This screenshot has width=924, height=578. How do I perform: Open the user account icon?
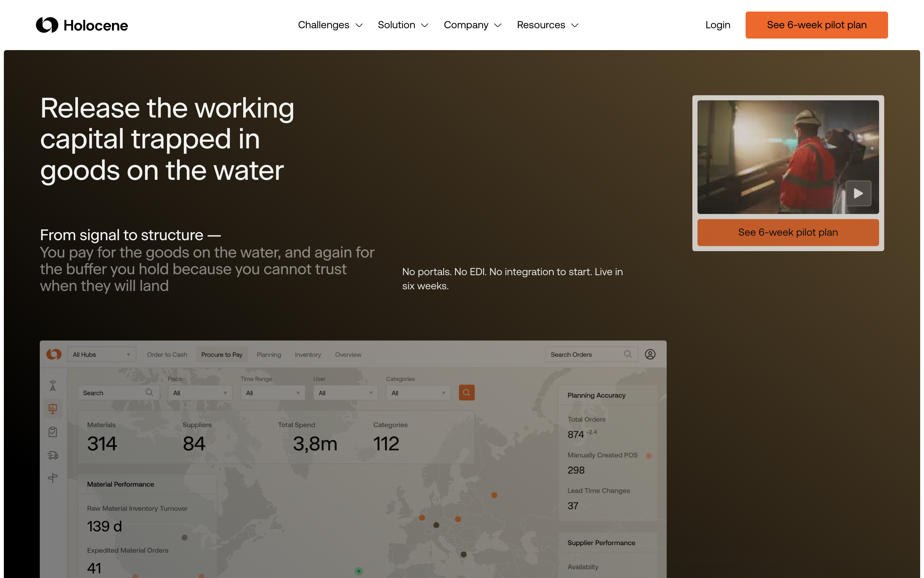click(x=650, y=355)
